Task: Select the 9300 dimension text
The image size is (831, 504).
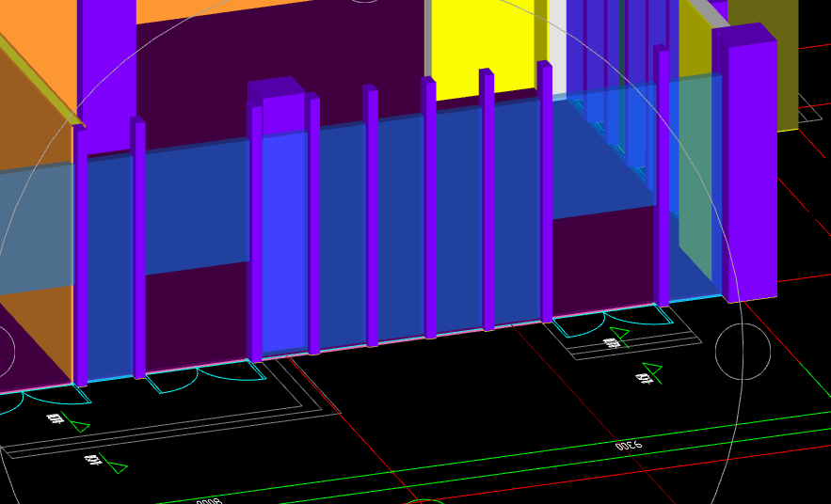Action: tap(629, 446)
